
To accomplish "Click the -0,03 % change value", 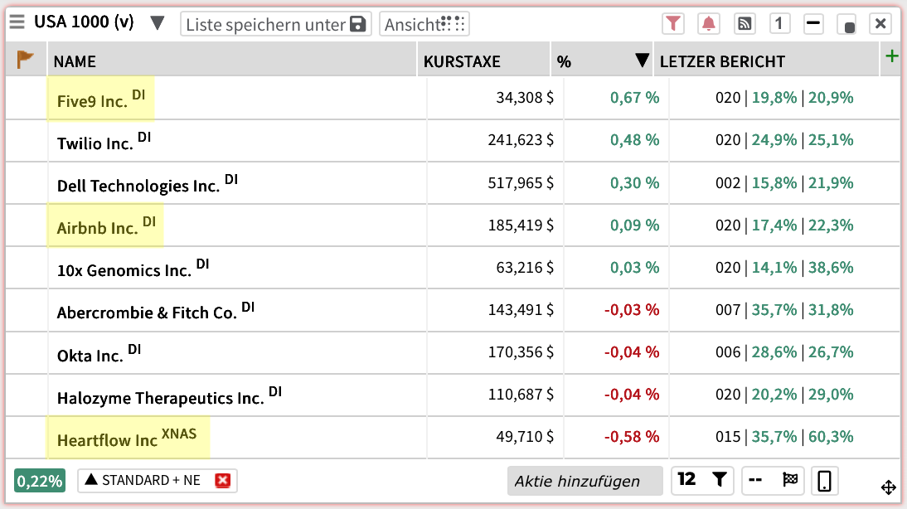I will point(632,310).
